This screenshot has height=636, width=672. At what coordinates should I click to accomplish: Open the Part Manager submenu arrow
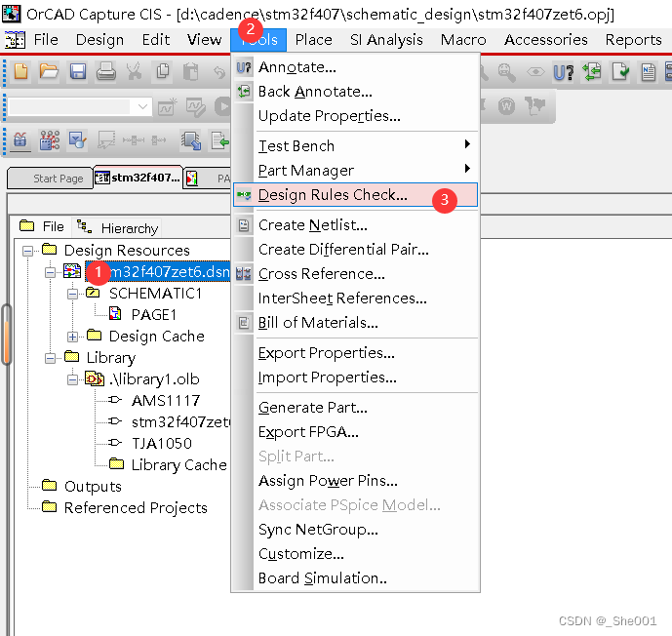point(467,169)
